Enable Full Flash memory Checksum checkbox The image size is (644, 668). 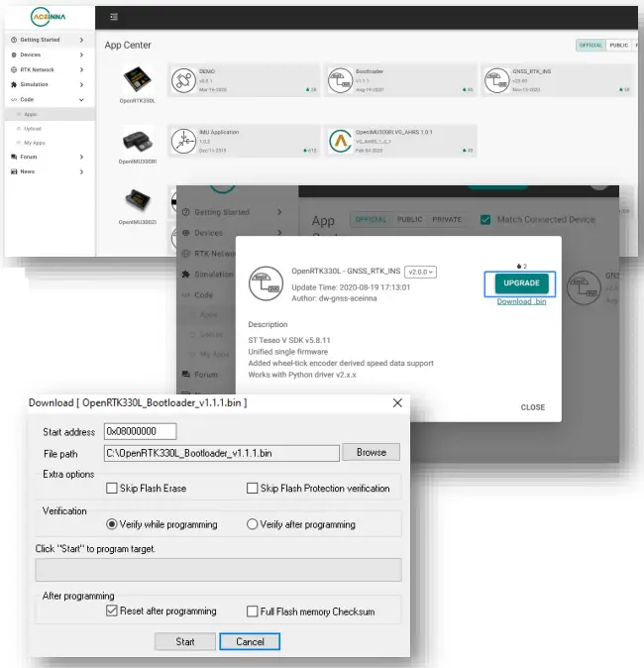click(252, 612)
